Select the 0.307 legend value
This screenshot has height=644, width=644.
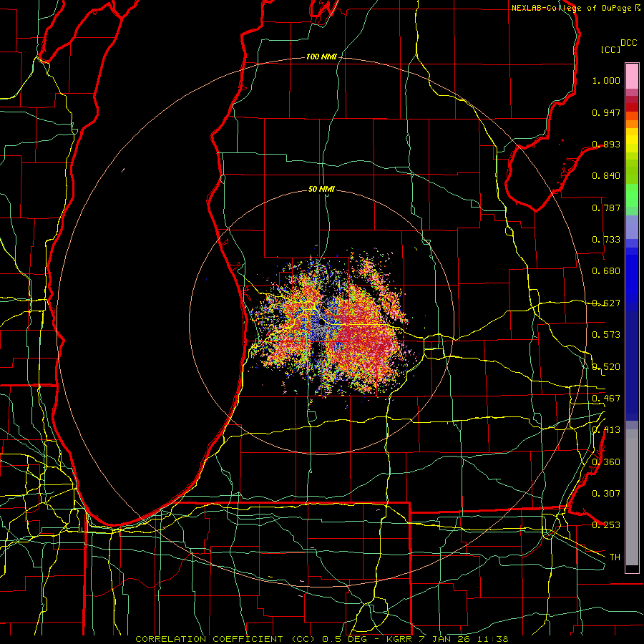pyautogui.click(x=606, y=494)
